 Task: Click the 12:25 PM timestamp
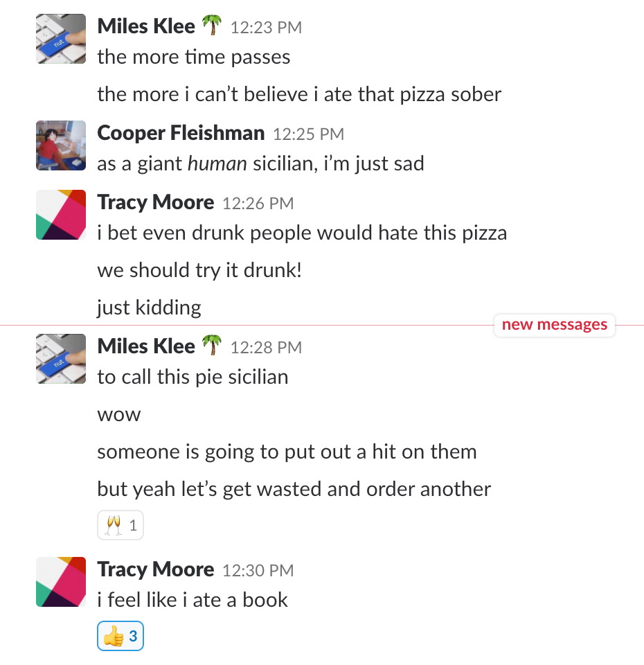[x=309, y=134]
